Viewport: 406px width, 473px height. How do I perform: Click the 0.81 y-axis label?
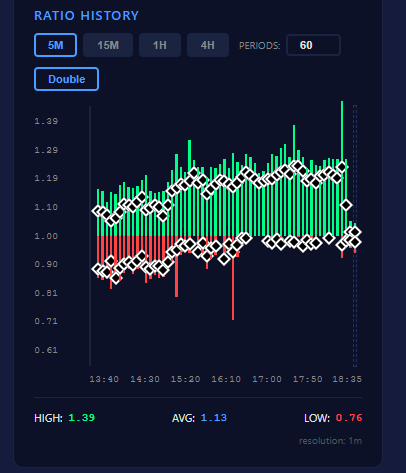click(46, 293)
